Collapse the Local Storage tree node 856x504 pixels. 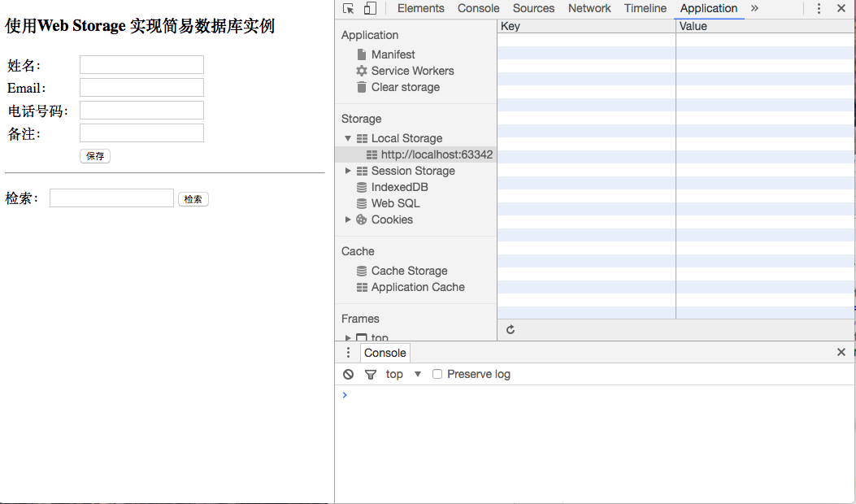click(x=348, y=138)
